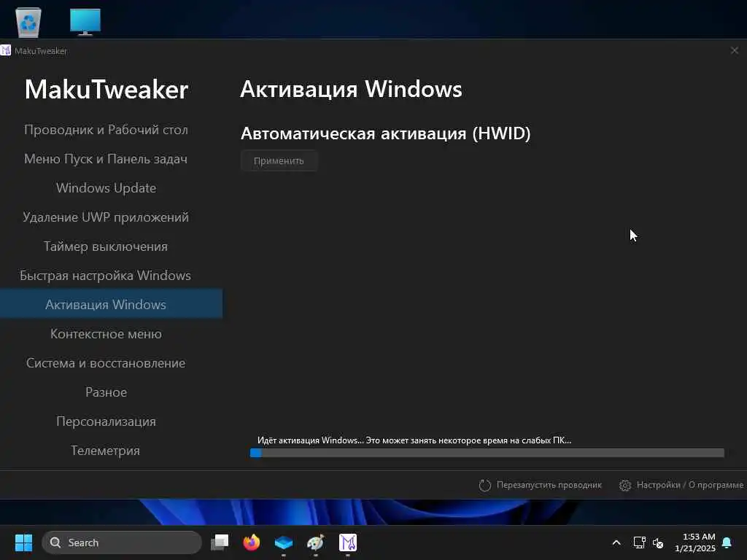
Task: Open the Windows Start button
Action: click(x=23, y=542)
